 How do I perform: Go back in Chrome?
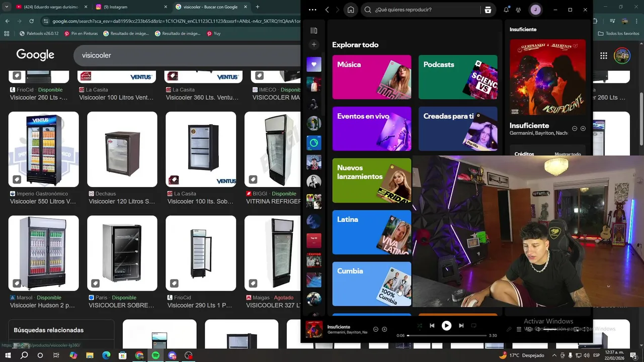coord(7,21)
